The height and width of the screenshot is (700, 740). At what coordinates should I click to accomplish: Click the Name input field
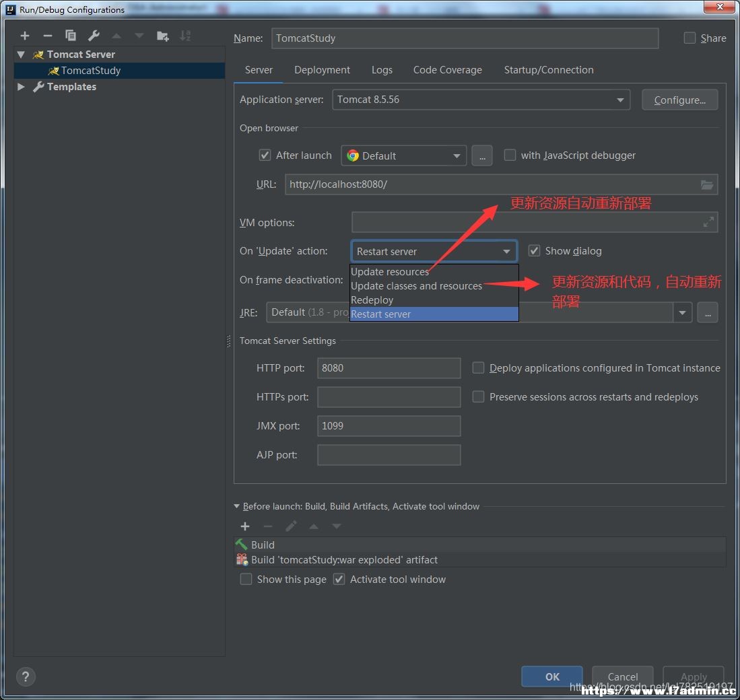point(465,38)
